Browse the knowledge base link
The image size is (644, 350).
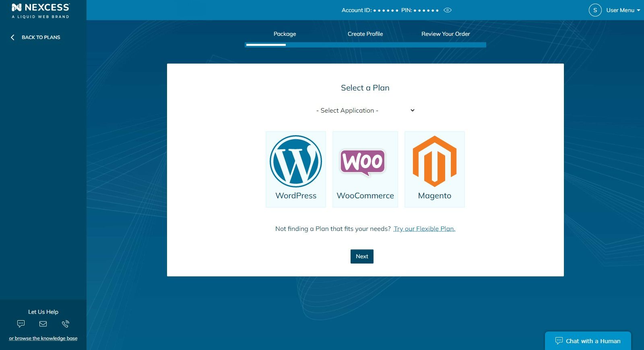(x=43, y=338)
